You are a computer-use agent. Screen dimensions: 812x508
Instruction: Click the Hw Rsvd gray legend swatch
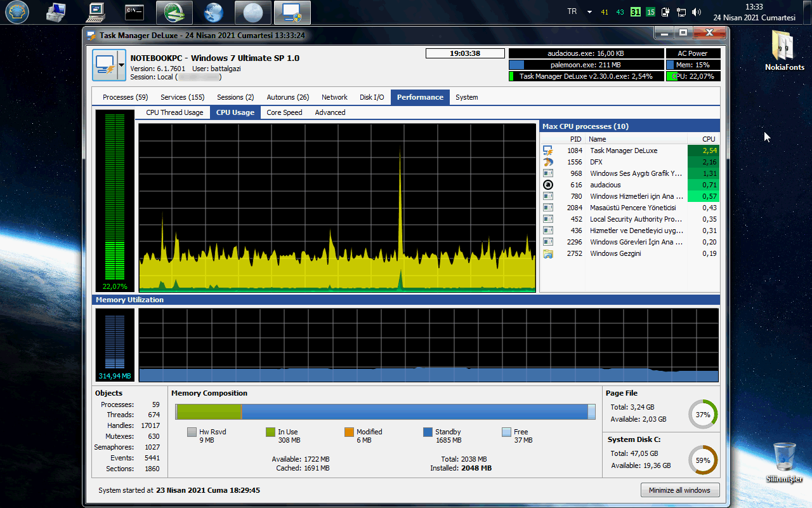(192, 432)
